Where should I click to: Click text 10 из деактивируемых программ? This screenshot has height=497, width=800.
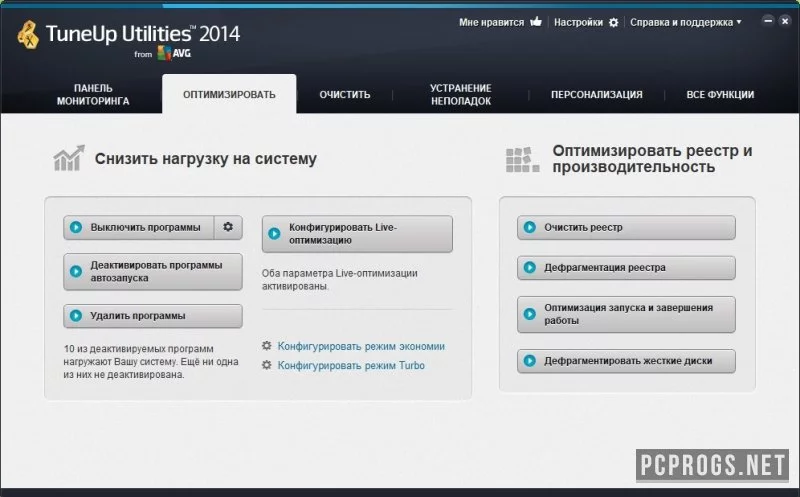pyautogui.click(x=138, y=349)
